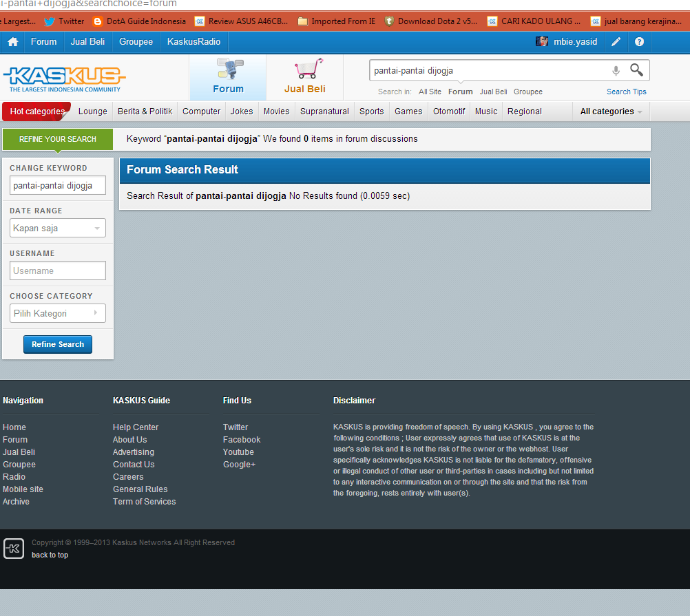Open KaskusRadio in top navigation

(x=194, y=42)
